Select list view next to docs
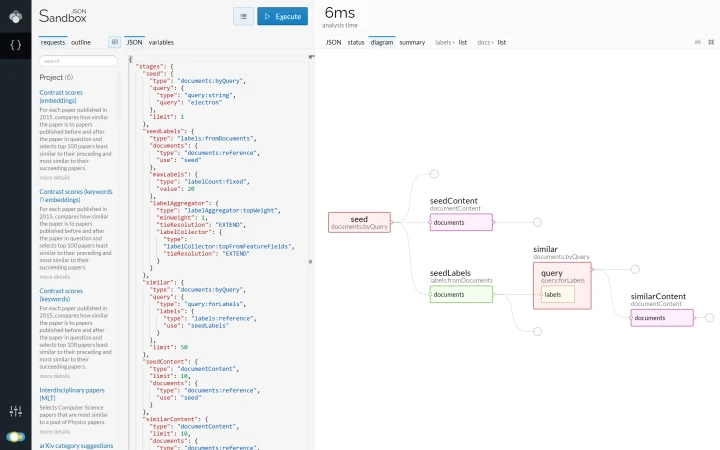 [x=502, y=42]
